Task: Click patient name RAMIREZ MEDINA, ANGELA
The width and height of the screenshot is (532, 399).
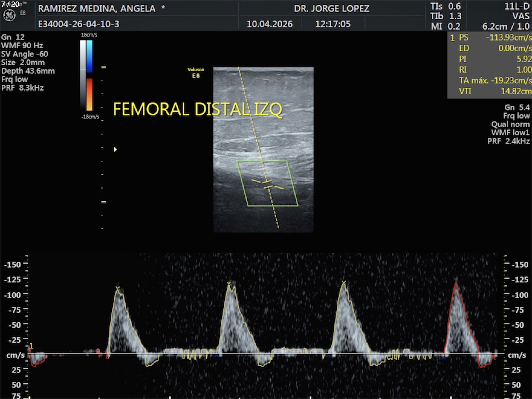Action: [x=97, y=8]
